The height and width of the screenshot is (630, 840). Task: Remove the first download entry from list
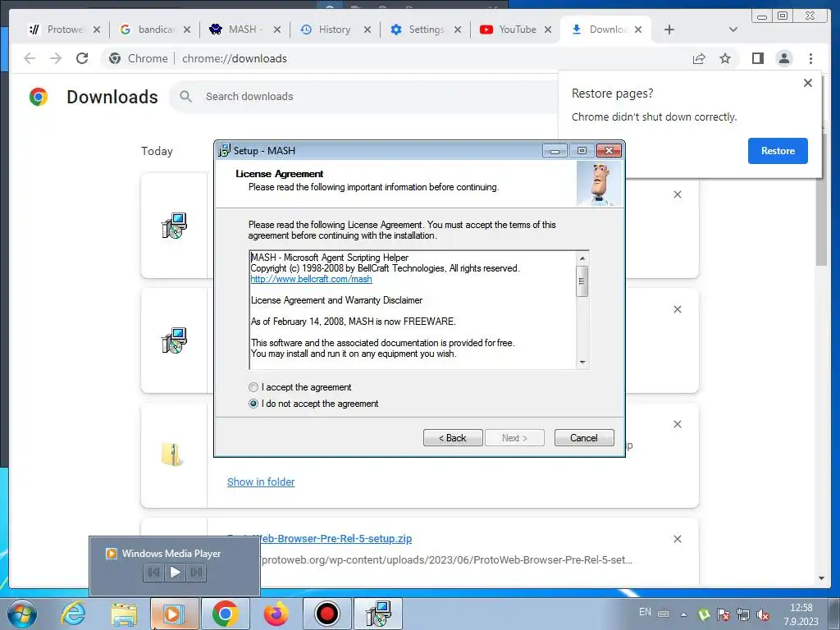[677, 194]
